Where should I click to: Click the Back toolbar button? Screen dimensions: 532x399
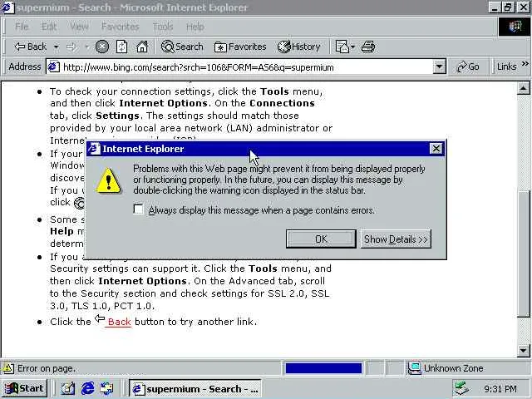pyautogui.click(x=30, y=47)
